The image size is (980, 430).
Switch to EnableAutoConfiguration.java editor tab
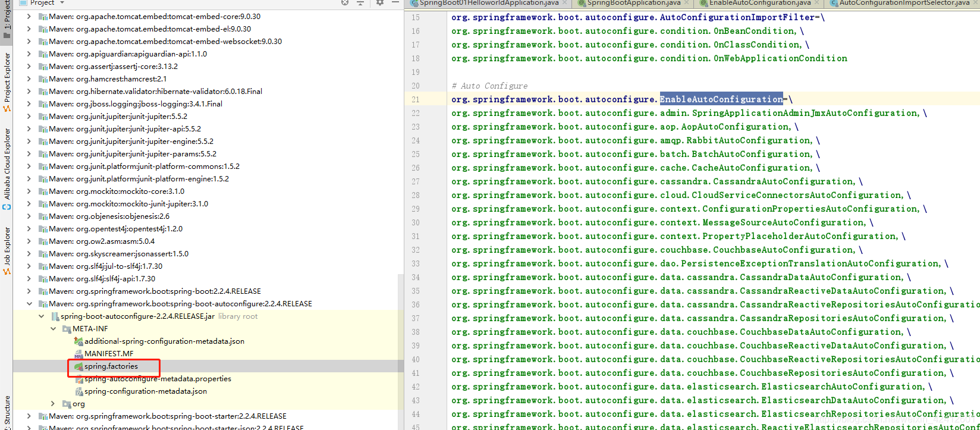(759, 3)
